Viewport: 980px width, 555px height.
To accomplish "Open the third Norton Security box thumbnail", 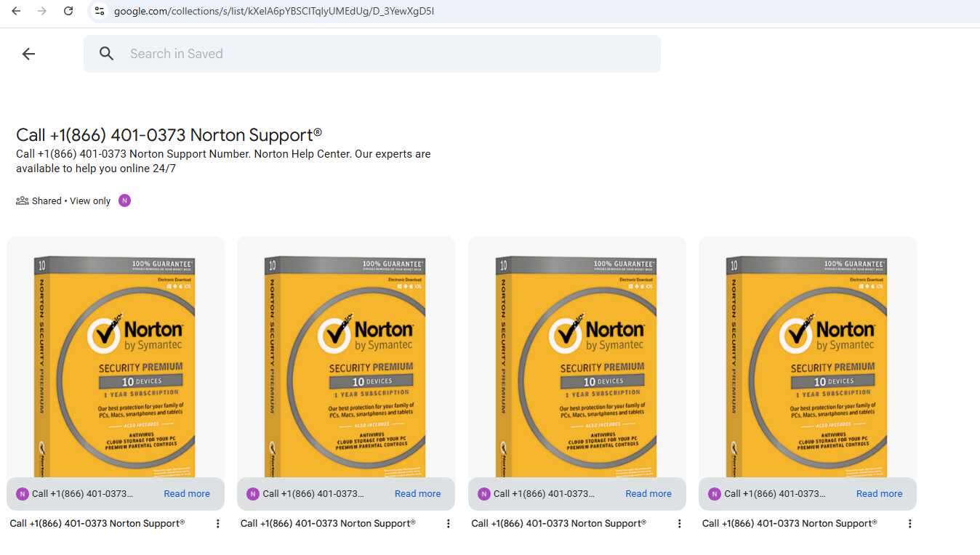I will [577, 357].
